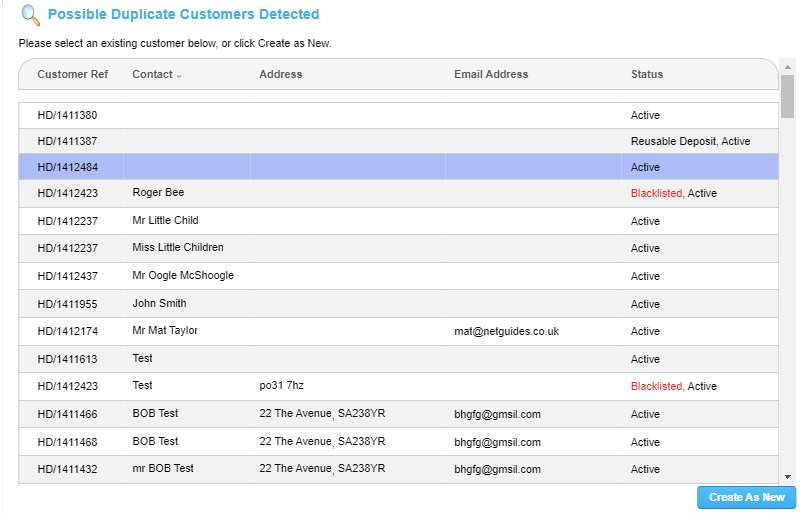Select the Reusable Deposit customer HD/1411387
805x513 pixels.
pyautogui.click(x=67, y=142)
